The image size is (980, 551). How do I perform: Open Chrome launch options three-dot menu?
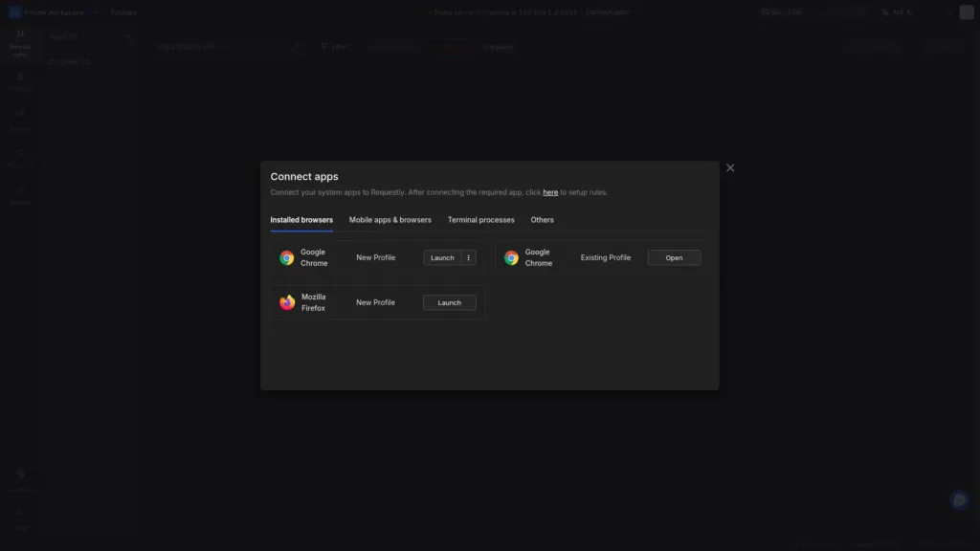[x=468, y=258]
